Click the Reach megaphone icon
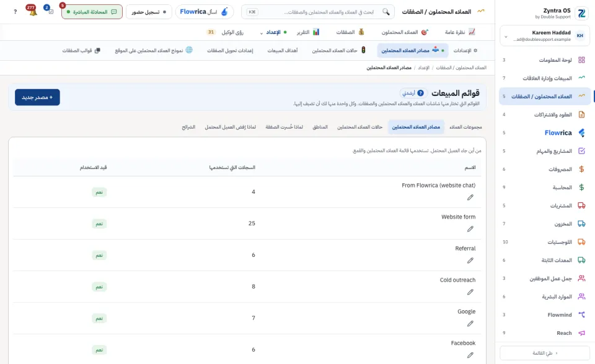595x364 pixels. [581, 333]
